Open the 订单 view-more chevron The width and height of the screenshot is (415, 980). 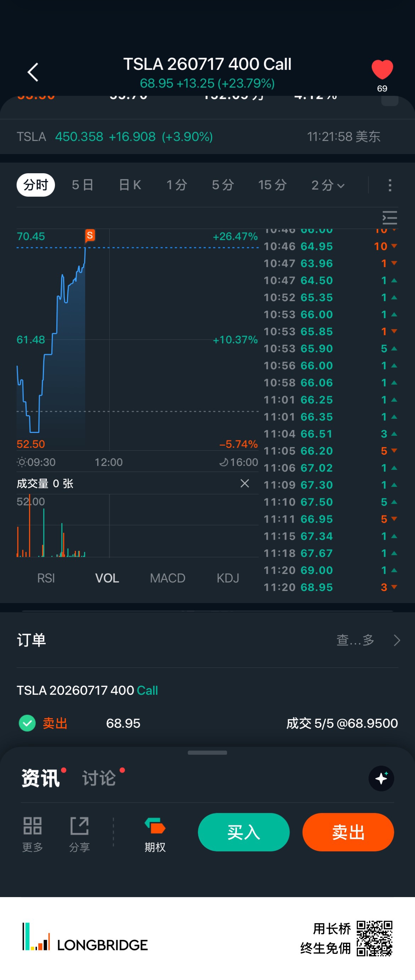click(397, 640)
